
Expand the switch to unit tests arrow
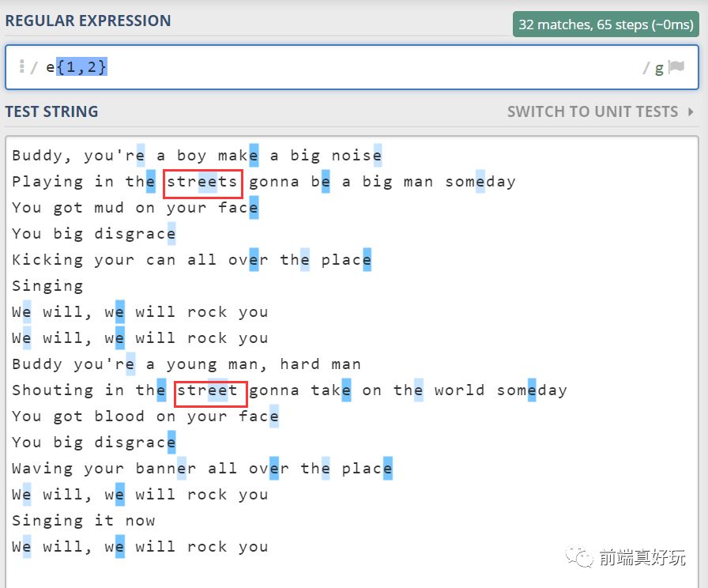(691, 111)
